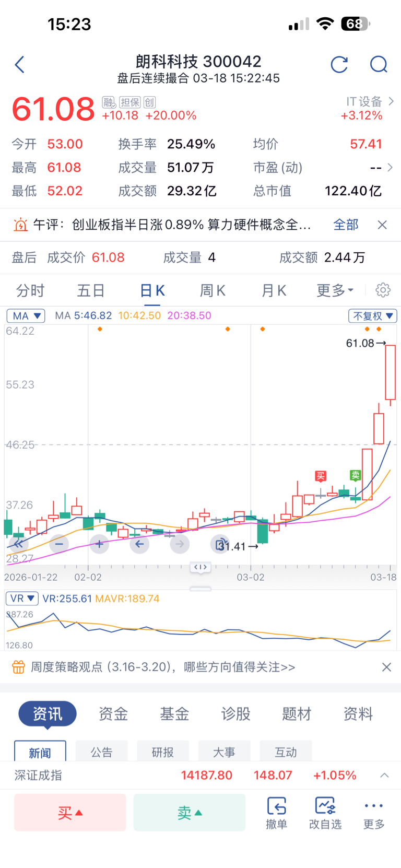401x868 pixels.
Task: Open 全部 link in news banner
Action: (346, 225)
